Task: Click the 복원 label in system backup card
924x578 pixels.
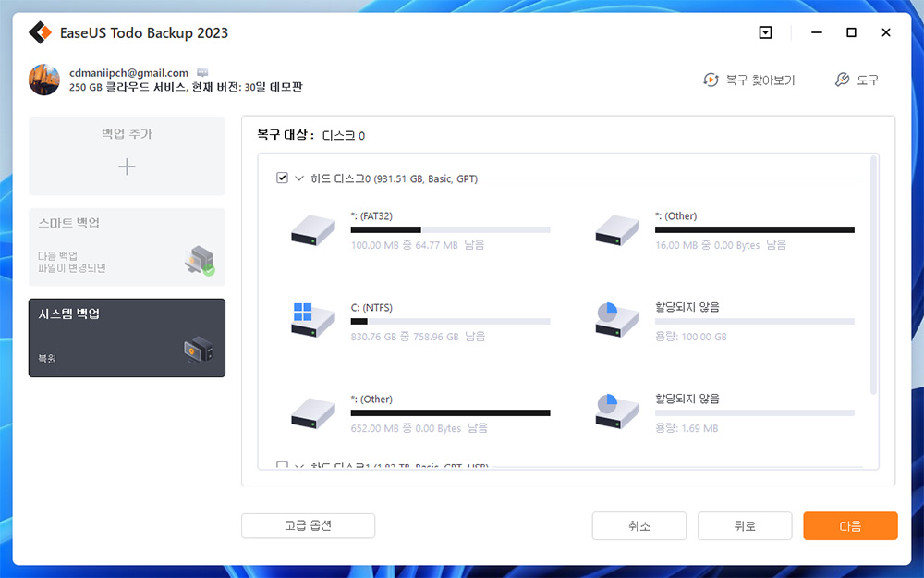Action: (47, 358)
